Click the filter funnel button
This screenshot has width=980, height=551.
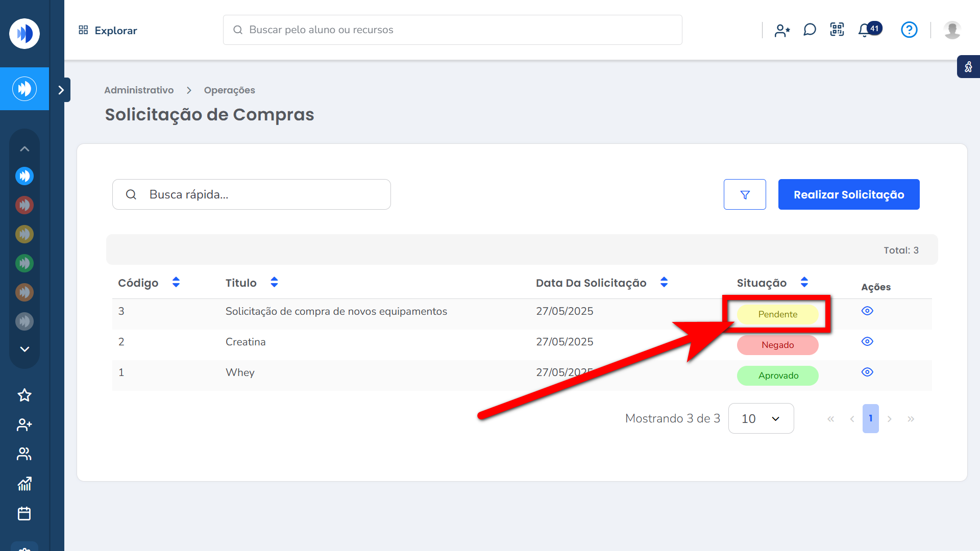click(745, 194)
